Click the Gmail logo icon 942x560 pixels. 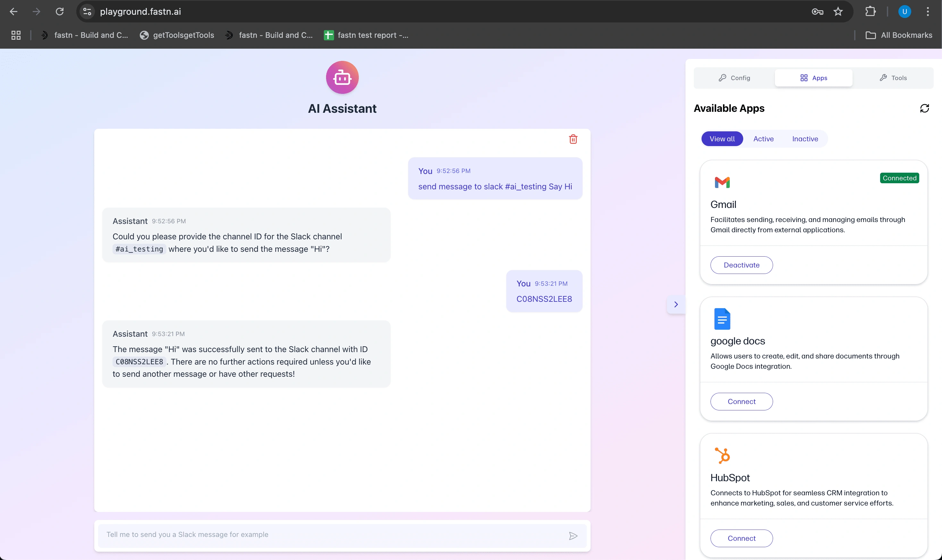click(x=722, y=182)
